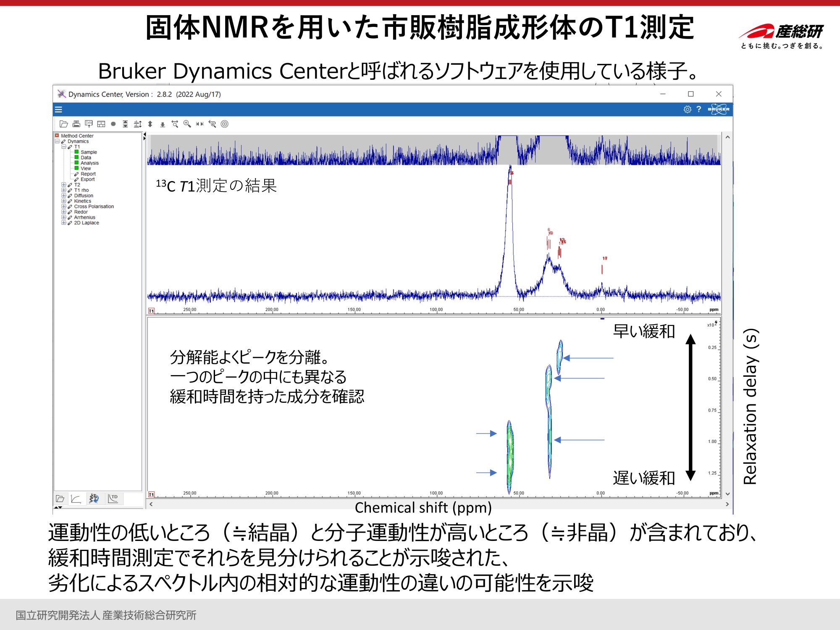Image resolution: width=840 pixels, height=630 pixels.
Task: Click the vertical scrollbar down arrow
Action: click(x=727, y=494)
